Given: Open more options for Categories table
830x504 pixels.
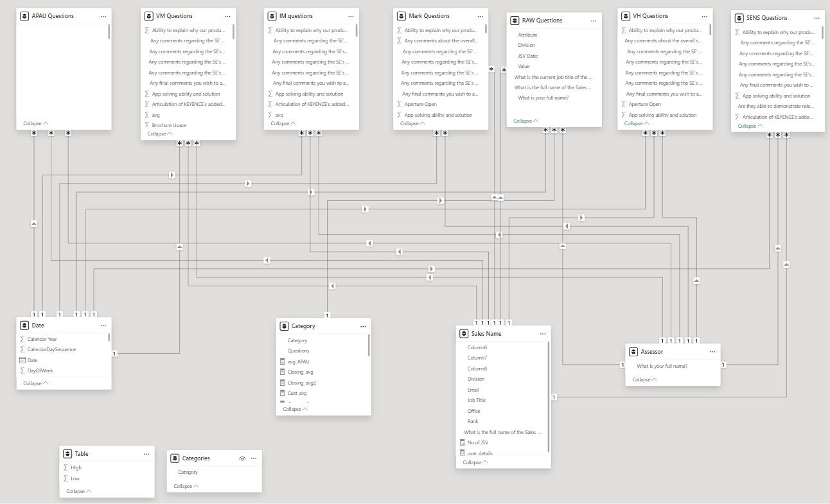Looking at the screenshot, I should (x=254, y=458).
